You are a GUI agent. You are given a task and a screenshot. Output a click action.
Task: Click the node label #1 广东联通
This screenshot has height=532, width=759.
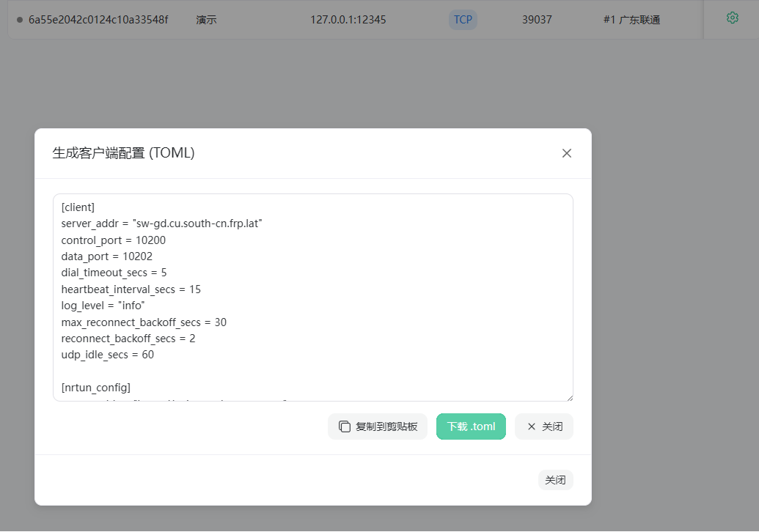coord(631,20)
